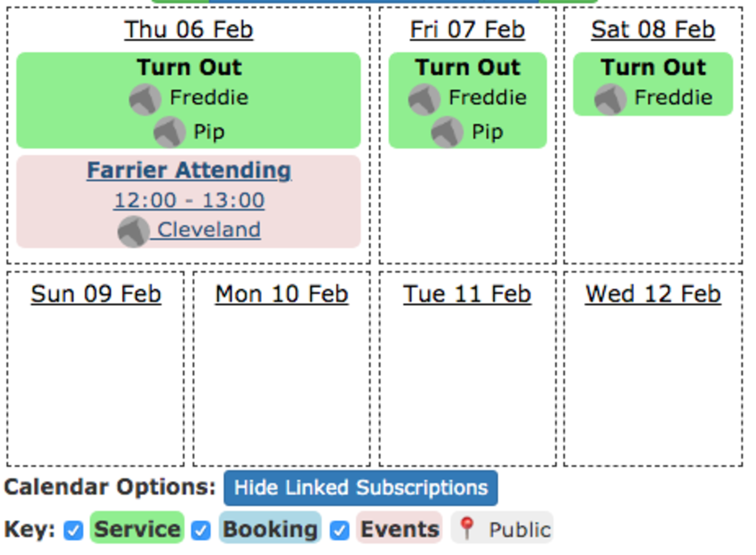Hide Linked Subscriptions in calendar options
Screen dimensions: 756x555
(360, 488)
